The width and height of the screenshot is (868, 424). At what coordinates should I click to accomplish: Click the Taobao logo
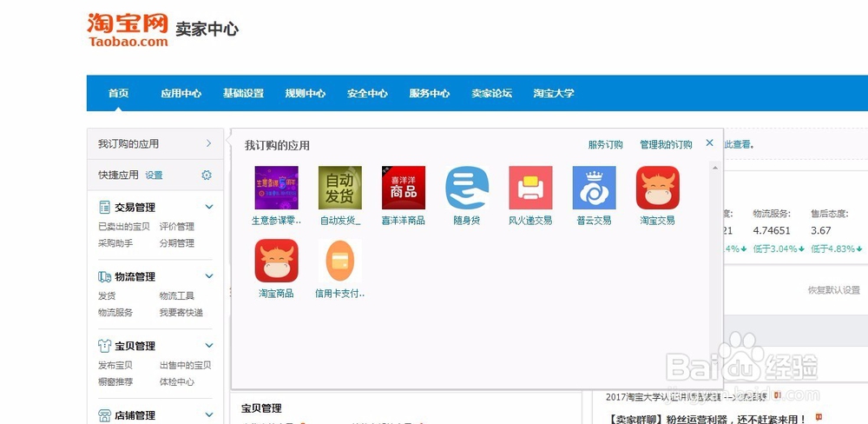click(128, 30)
